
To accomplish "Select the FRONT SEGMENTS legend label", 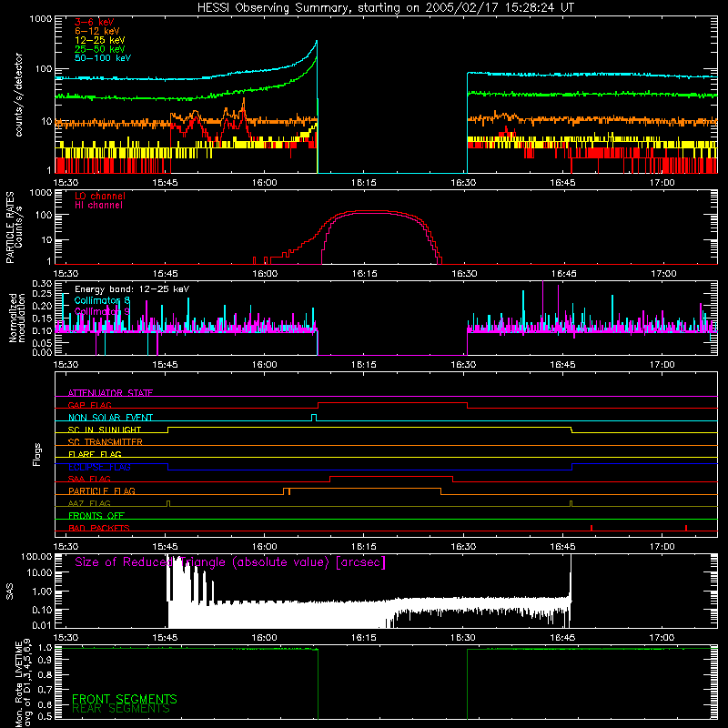I will click(125, 699).
